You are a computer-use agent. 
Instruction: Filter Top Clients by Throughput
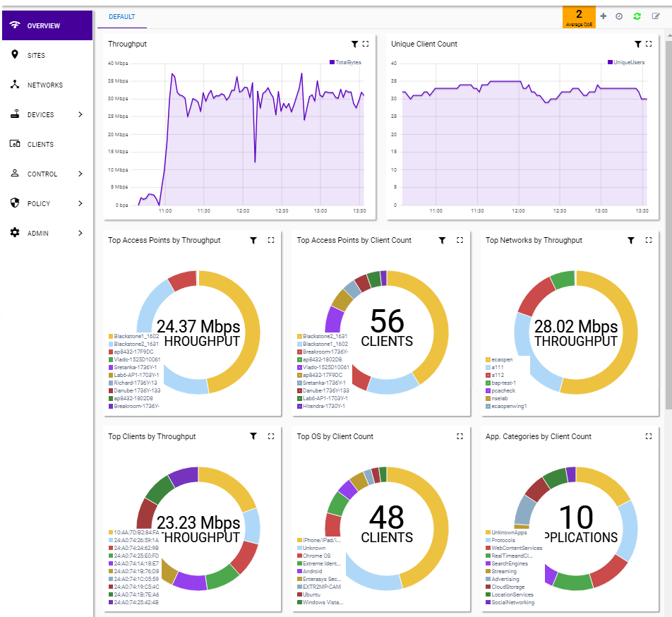pos(253,436)
